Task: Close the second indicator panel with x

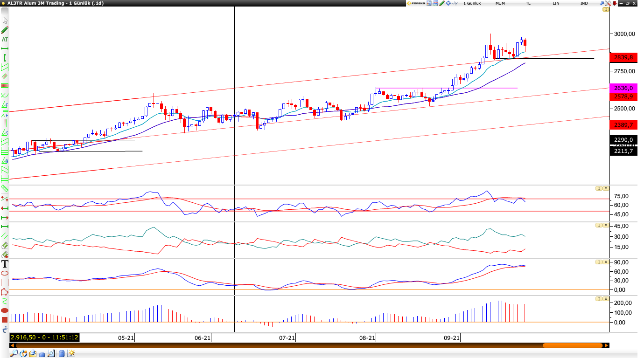Action: click(x=606, y=225)
